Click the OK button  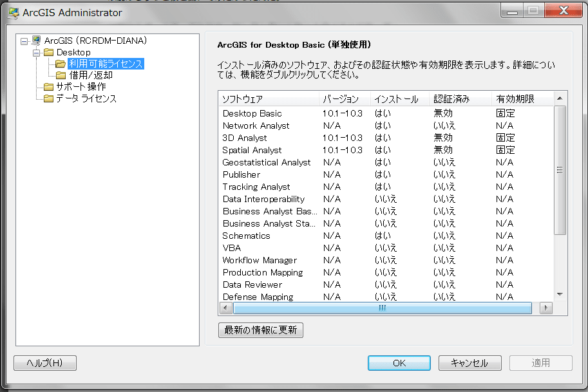[399, 363]
